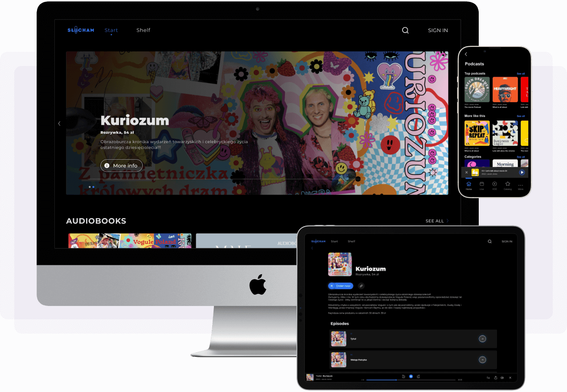Tap the Live calendar icon on phone

coord(481,185)
